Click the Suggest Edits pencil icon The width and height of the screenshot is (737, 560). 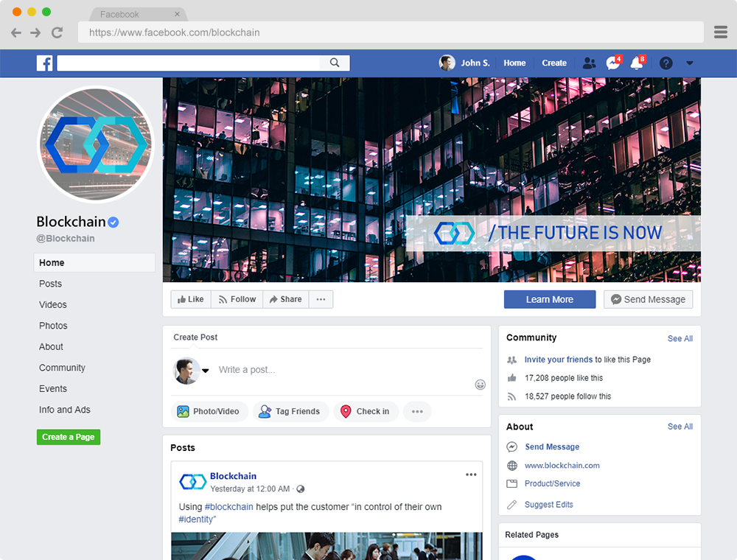(x=512, y=505)
